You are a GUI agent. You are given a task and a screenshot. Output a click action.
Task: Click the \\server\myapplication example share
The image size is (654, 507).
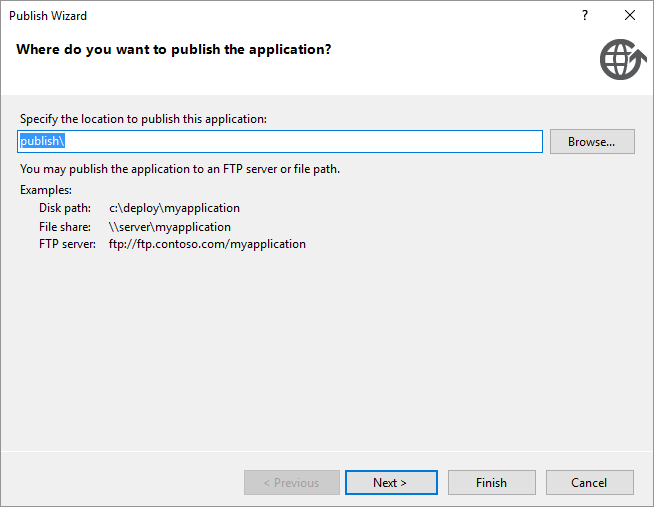169,227
